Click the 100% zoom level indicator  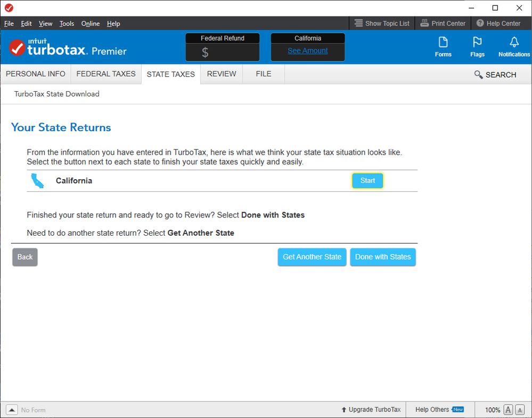pyautogui.click(x=492, y=410)
